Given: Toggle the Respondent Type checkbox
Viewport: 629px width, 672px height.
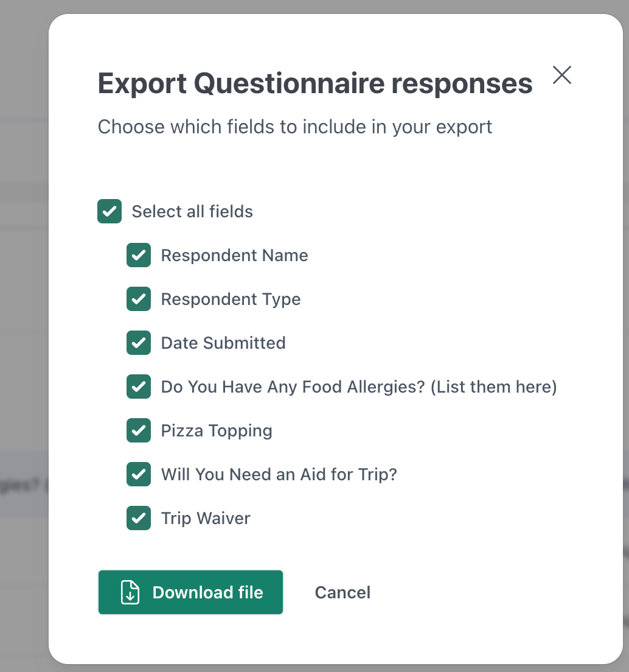Looking at the screenshot, I should (138, 299).
